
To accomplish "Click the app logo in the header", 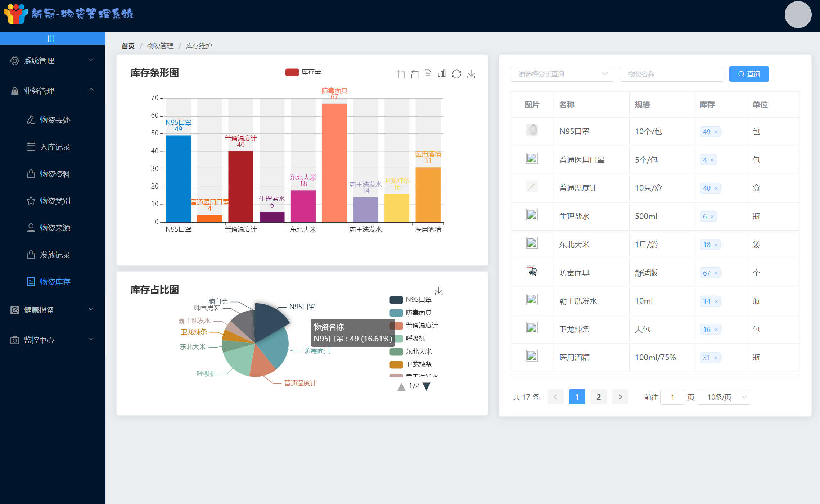I will [16, 14].
